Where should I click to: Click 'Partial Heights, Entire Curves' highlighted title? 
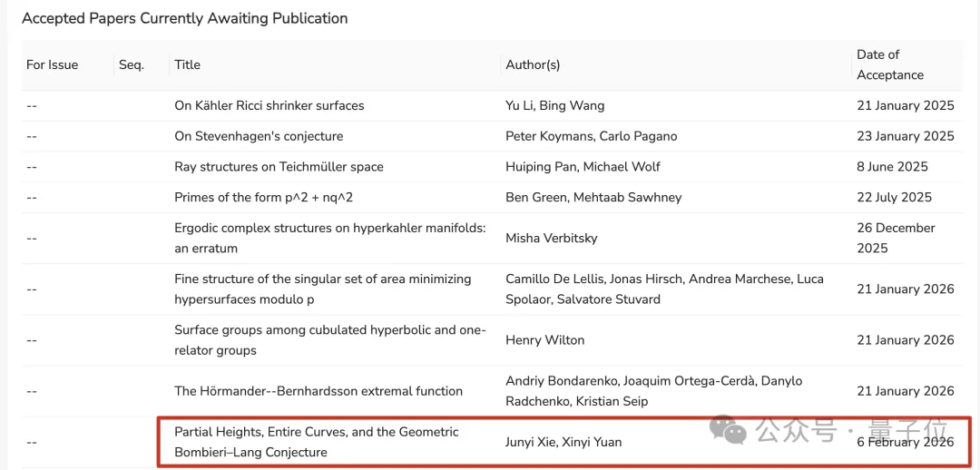click(316, 442)
